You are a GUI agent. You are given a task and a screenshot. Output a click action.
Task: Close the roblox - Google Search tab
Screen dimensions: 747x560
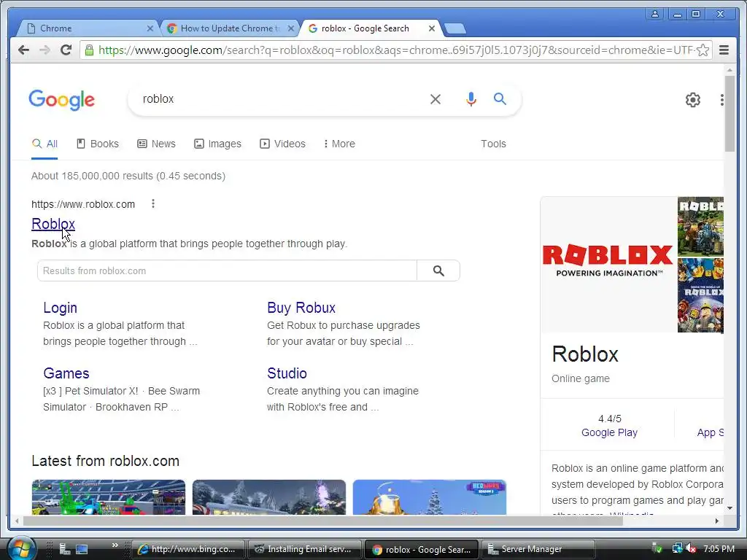432,28
